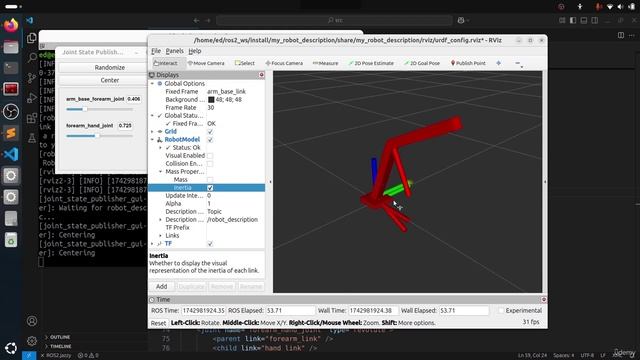The width and height of the screenshot is (640, 360).
Task: Expand the Links node
Action: [x=160, y=236]
